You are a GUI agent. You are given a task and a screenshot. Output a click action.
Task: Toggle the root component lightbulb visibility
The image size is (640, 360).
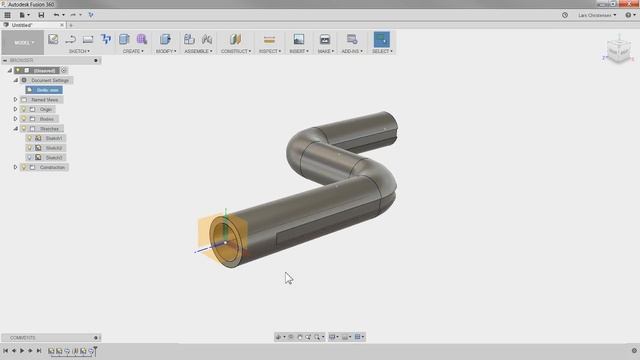18,71
